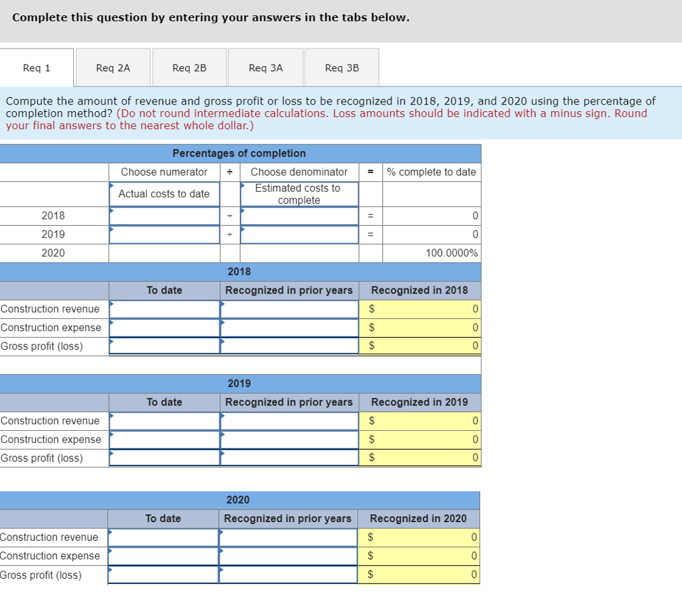
Task: Select the 2019 numerator input cell
Action: pos(165,234)
